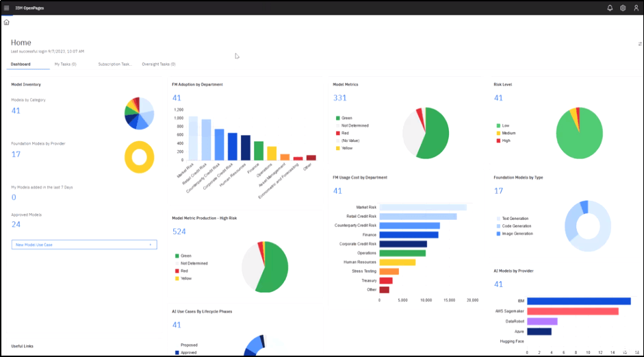Open the FM Adoption by Department total 41
644x357 pixels.
177,98
